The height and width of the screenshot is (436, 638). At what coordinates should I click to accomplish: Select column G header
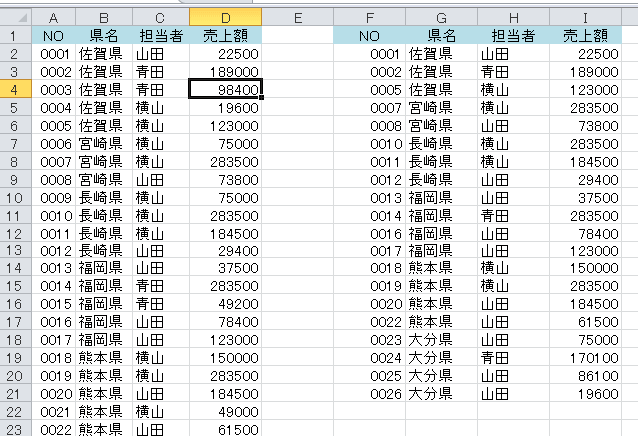pyautogui.click(x=441, y=17)
